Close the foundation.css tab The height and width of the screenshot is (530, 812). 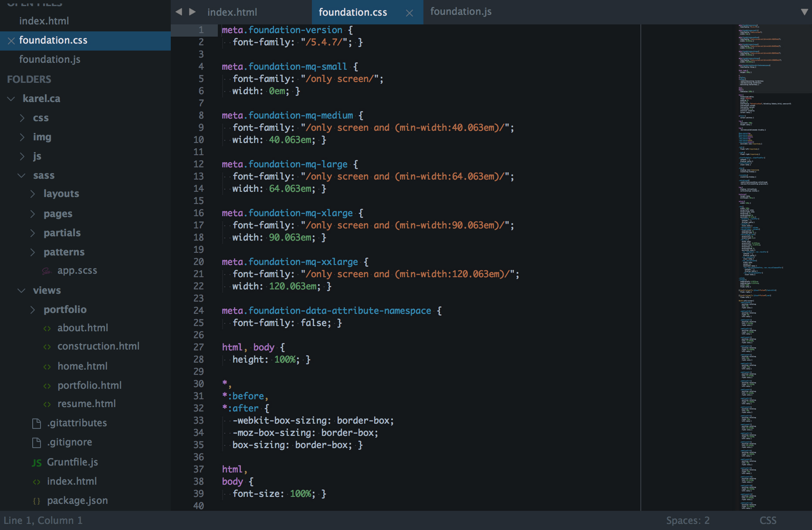pyautogui.click(x=409, y=13)
